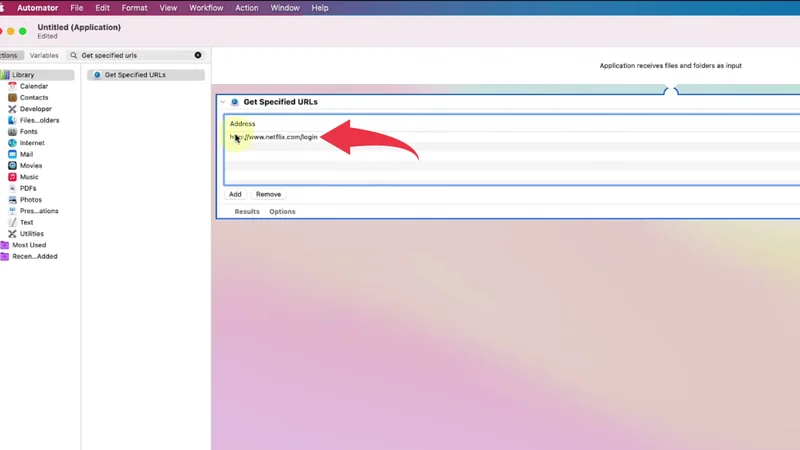Click the Remove URL button

point(268,194)
